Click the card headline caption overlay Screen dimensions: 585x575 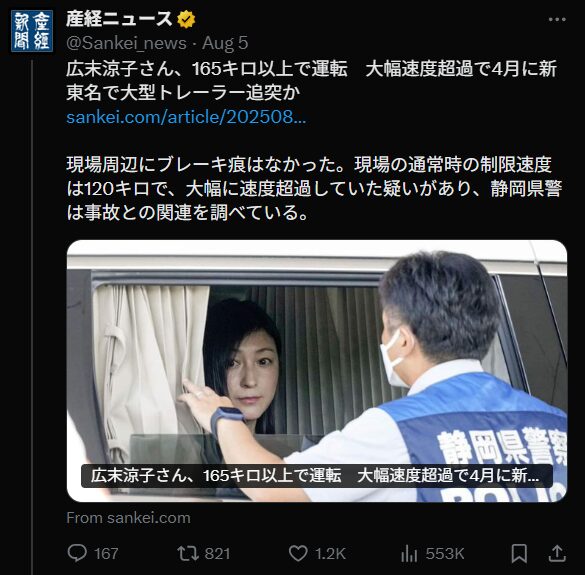point(317,476)
